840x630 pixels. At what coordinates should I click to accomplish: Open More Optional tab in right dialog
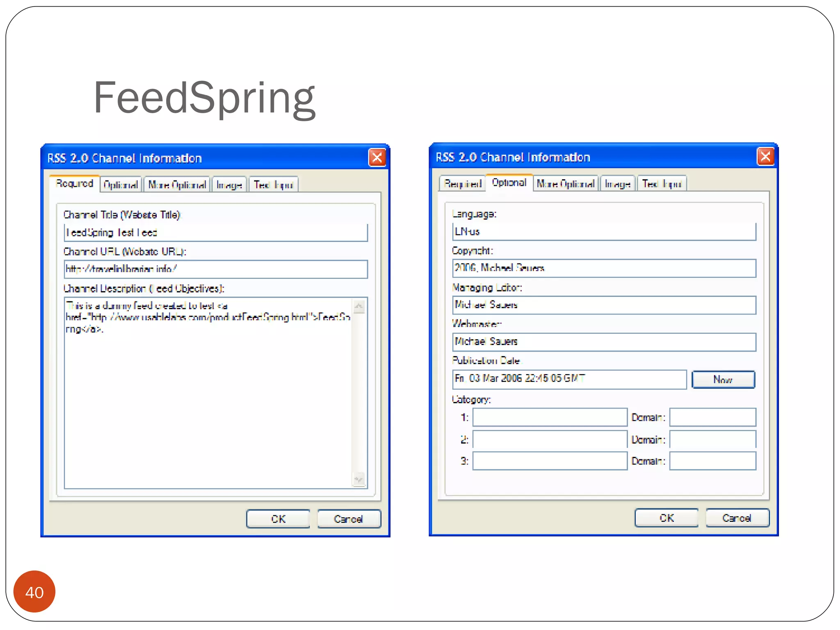pos(565,183)
